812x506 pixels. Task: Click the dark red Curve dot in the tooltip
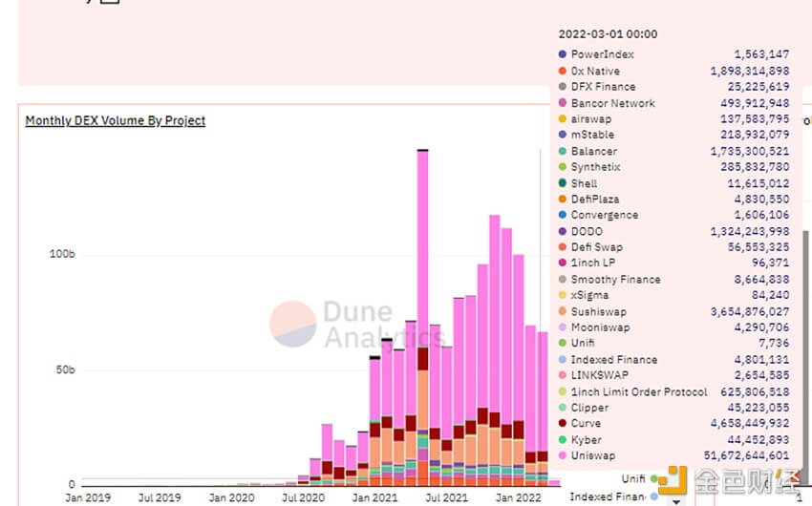(563, 423)
